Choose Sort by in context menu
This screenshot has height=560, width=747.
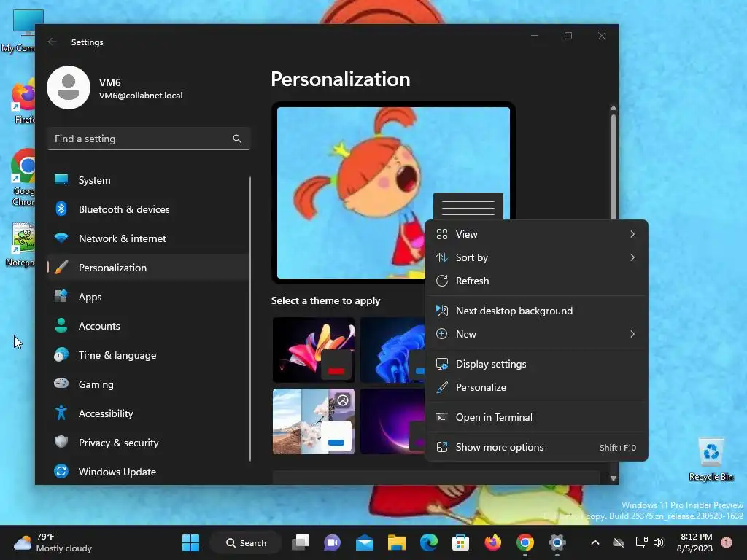tap(536, 257)
